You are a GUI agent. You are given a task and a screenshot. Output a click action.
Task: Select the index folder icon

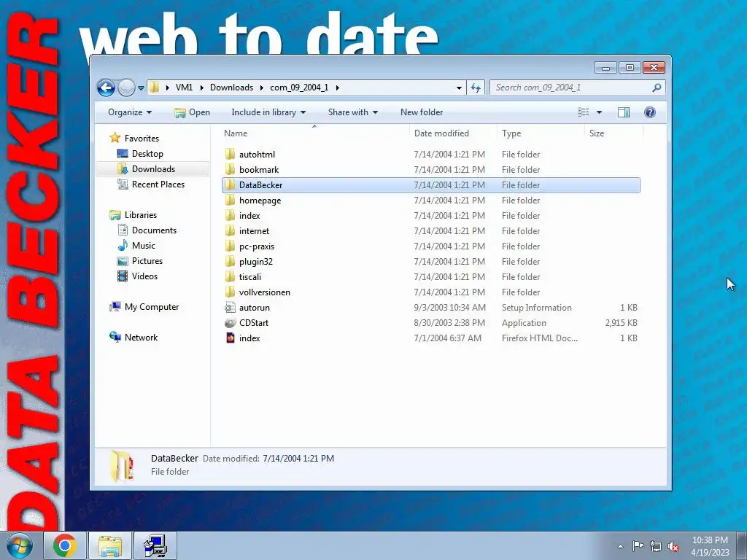pyautogui.click(x=230, y=215)
